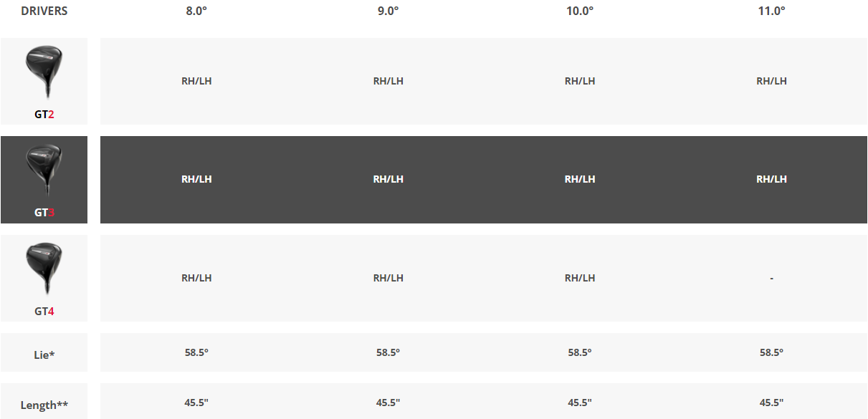This screenshot has width=868, height=419.
Task: Select GT3 RH/LH cell under 11.0°
Action: (x=771, y=179)
